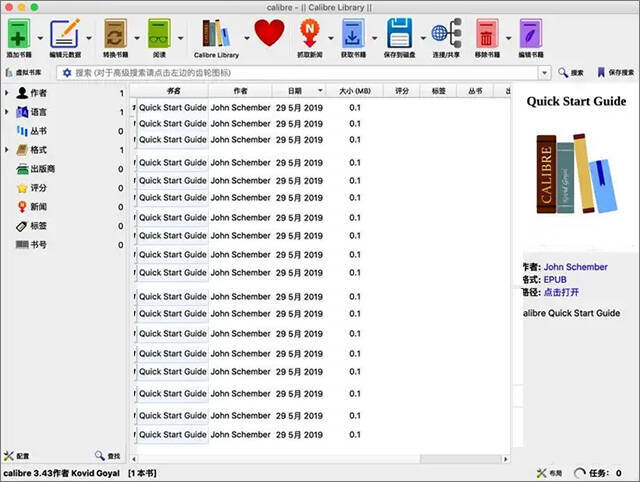Click the 虚拟书库 (Virtual library) button
Image resolution: width=640 pixels, height=482 pixels.
24,73
